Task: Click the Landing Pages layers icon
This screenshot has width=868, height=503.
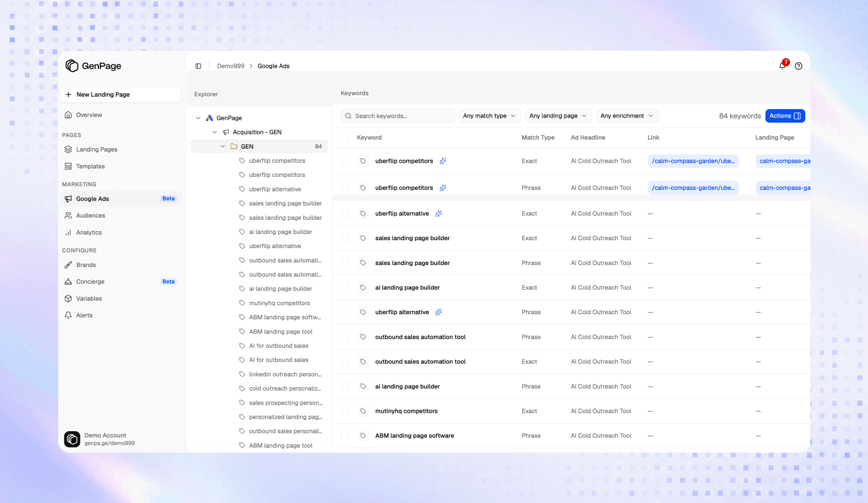Action: tap(68, 149)
